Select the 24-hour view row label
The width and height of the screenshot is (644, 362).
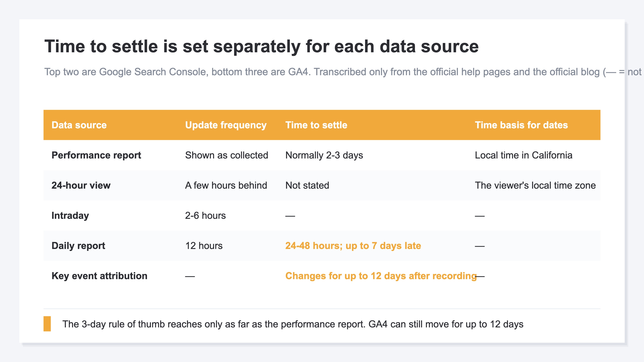pos(81,185)
